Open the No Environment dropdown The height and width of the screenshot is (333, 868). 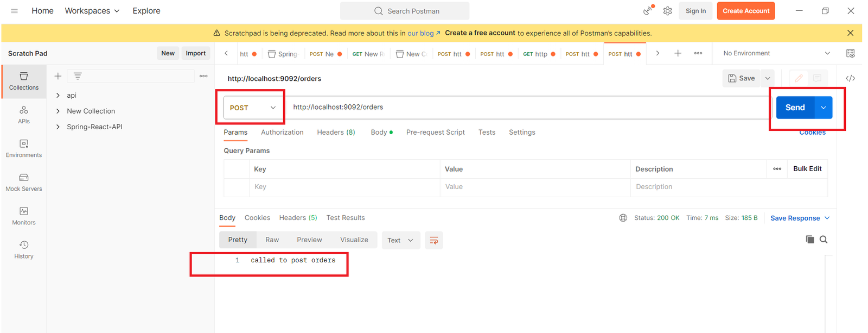click(776, 53)
